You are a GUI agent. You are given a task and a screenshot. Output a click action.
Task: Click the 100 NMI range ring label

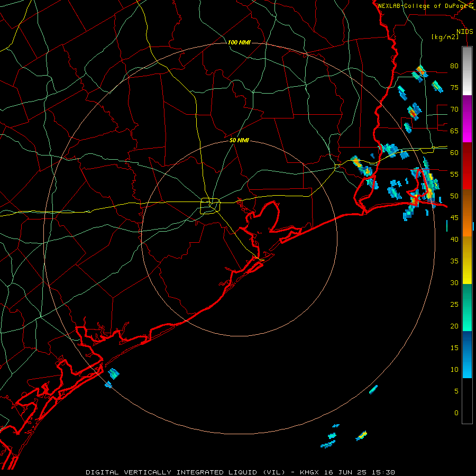[x=239, y=42]
